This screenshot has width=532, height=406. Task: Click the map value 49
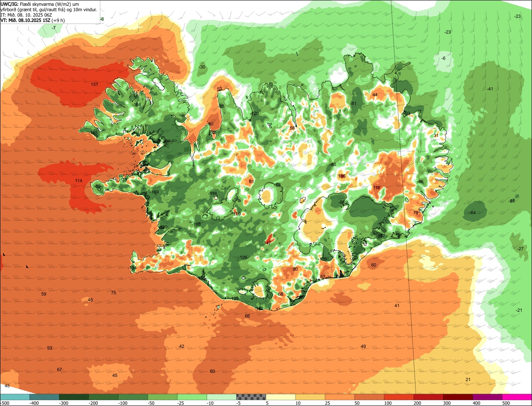363,346
